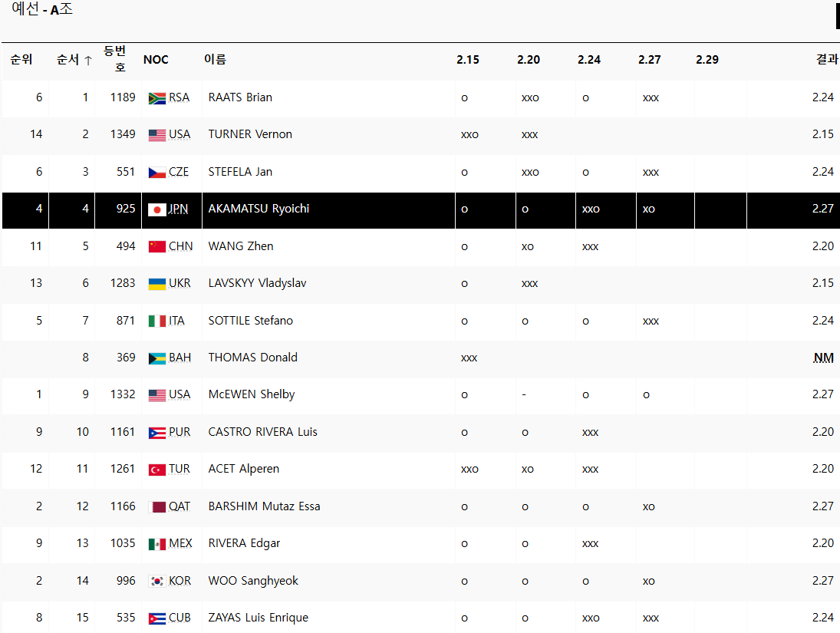840x633 pixels.
Task: Click the Cuba flag icon
Action: click(x=156, y=618)
